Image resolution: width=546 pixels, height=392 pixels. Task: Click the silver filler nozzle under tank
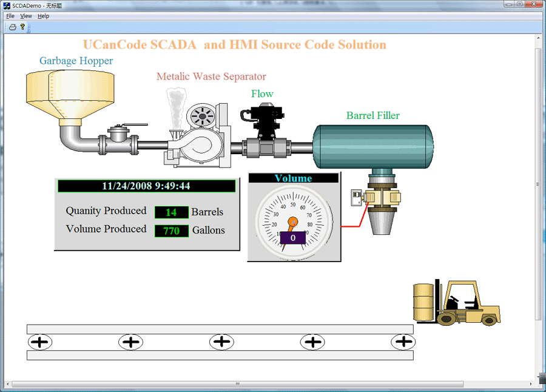[381, 221]
